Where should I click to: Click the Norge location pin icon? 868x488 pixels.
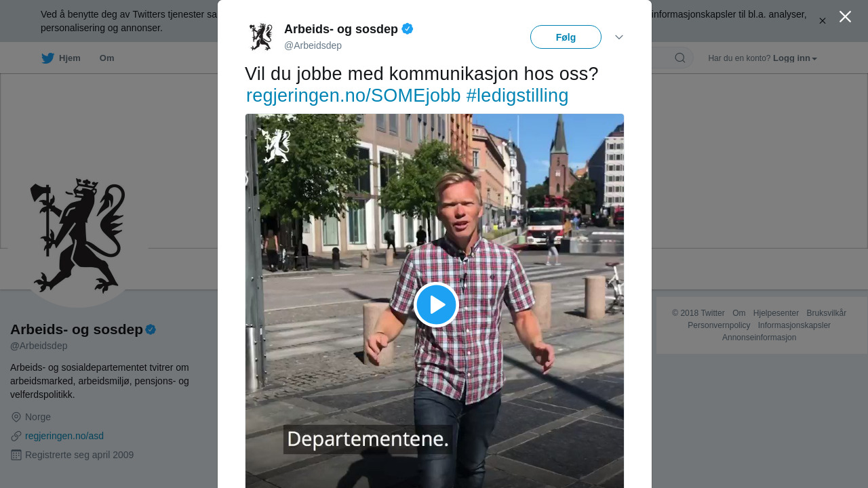[x=16, y=417]
